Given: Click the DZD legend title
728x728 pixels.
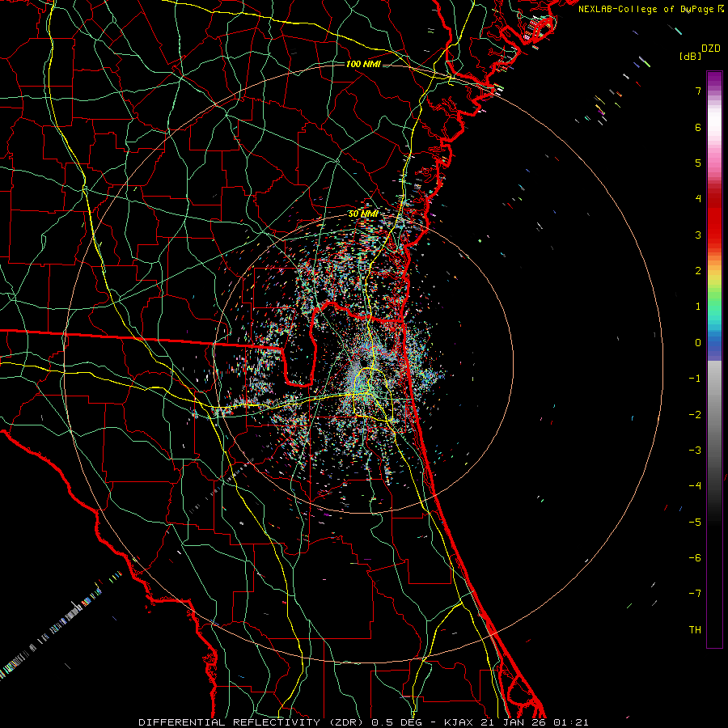Looking at the screenshot, I should pyautogui.click(x=711, y=49).
